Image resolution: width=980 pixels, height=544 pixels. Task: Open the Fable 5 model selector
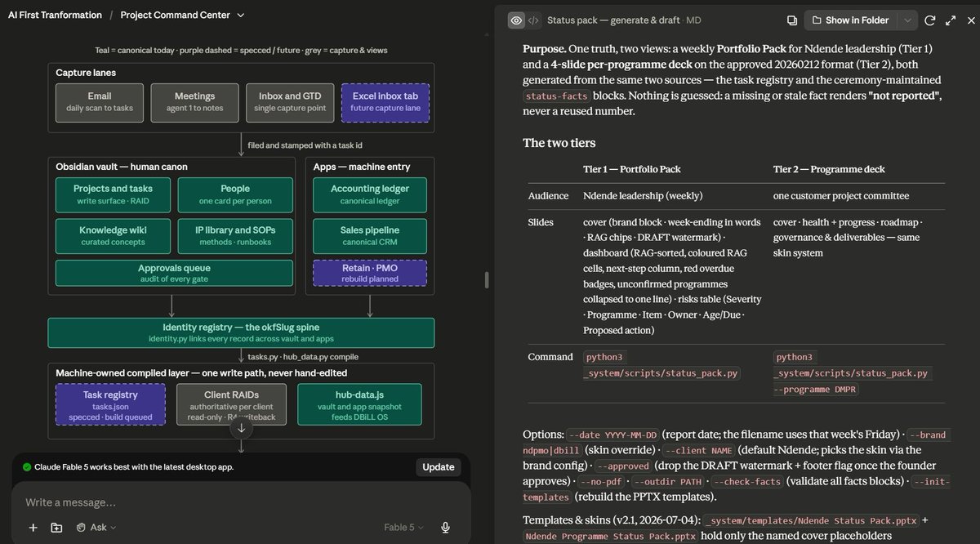tap(404, 528)
